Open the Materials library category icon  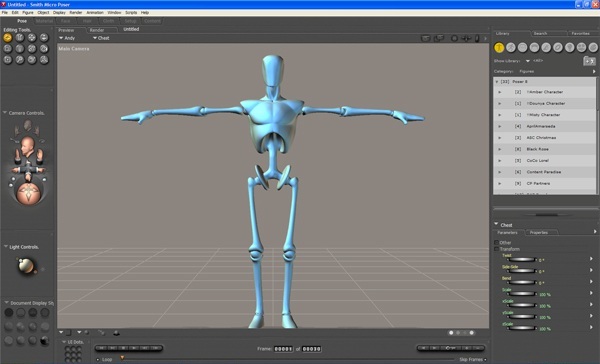[593, 47]
